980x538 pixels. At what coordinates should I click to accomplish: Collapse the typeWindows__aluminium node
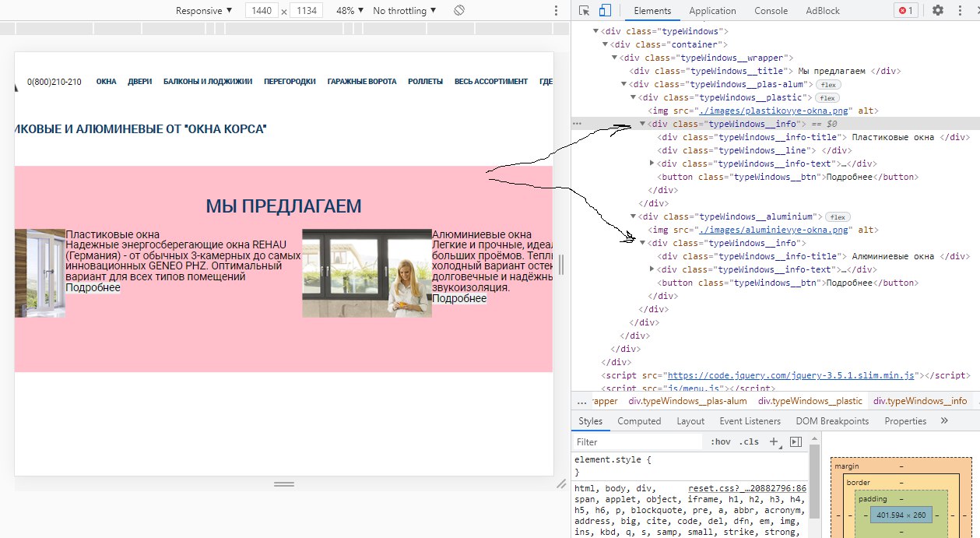pyautogui.click(x=634, y=216)
